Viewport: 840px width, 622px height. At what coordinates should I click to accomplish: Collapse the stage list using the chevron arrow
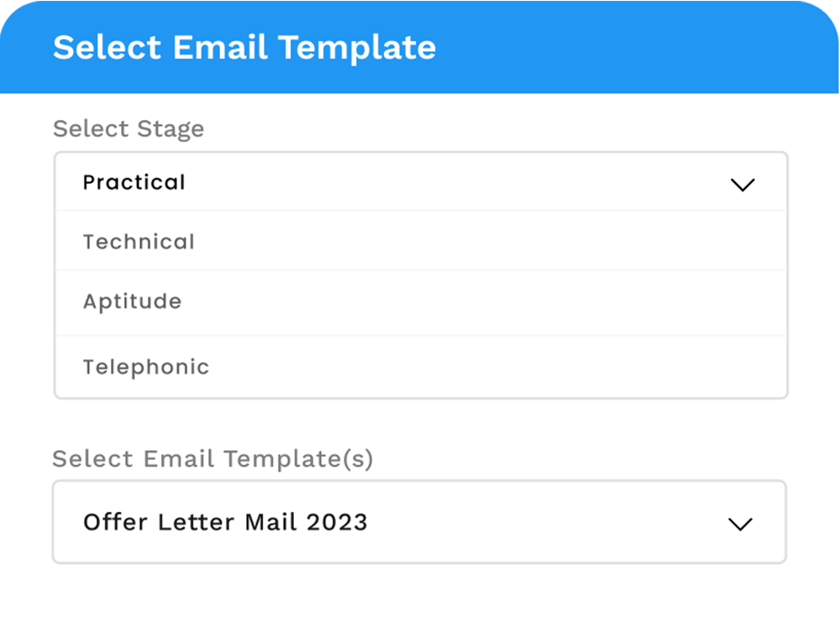[743, 185]
